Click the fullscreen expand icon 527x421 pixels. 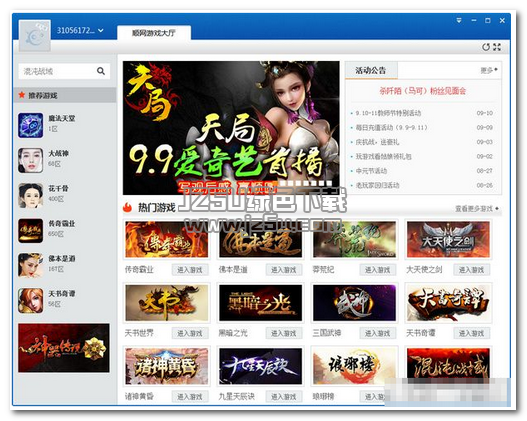497,47
